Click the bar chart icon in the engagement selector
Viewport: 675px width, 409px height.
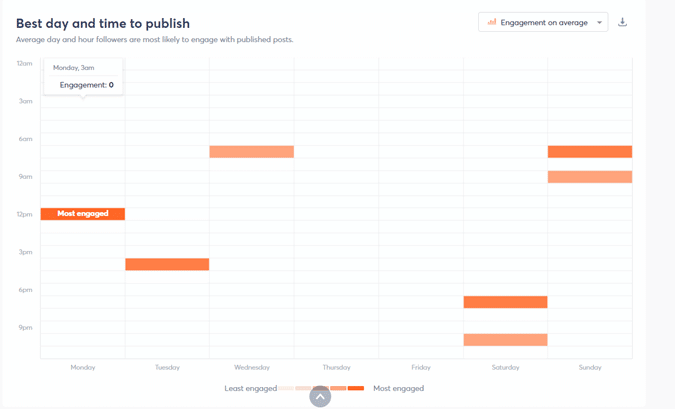tap(492, 22)
